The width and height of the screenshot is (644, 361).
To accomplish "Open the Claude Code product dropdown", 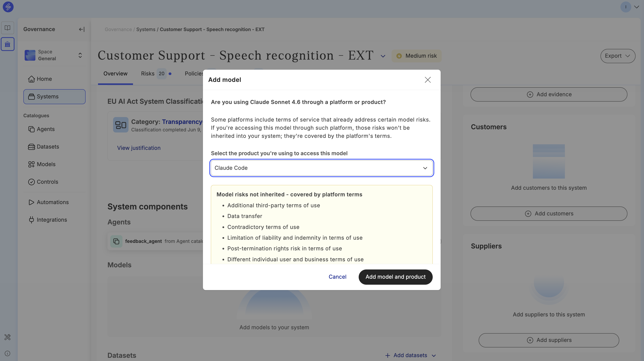I will (x=322, y=168).
